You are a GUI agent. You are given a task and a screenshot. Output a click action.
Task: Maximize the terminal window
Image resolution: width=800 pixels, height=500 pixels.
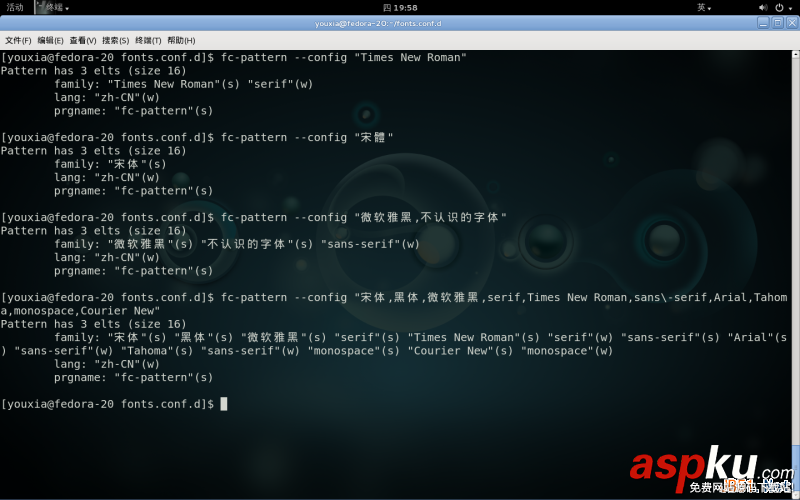[778, 23]
